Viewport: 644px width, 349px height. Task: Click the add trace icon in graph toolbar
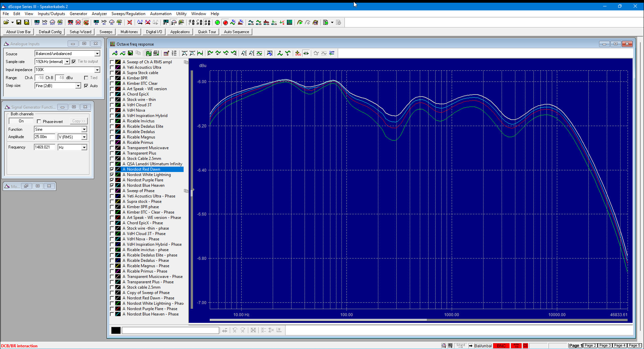[x=115, y=53]
